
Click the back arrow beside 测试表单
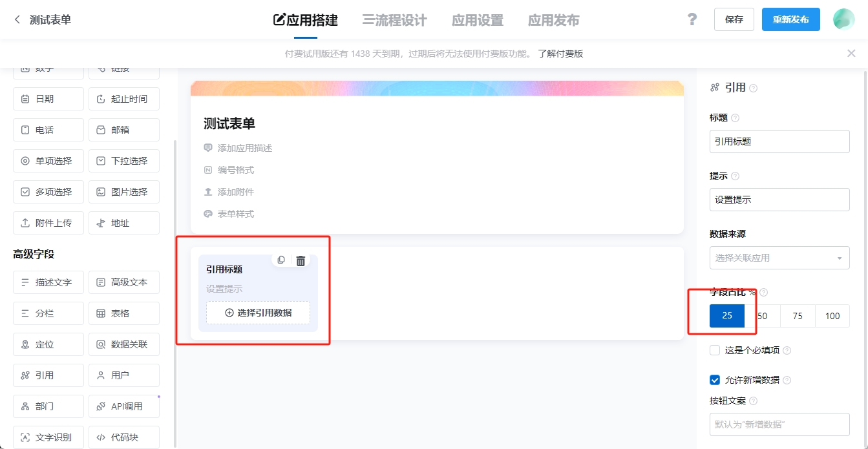tap(17, 20)
